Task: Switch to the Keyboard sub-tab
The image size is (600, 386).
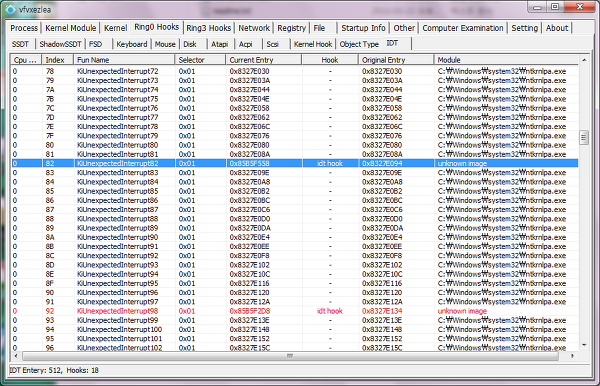Action: [132, 44]
